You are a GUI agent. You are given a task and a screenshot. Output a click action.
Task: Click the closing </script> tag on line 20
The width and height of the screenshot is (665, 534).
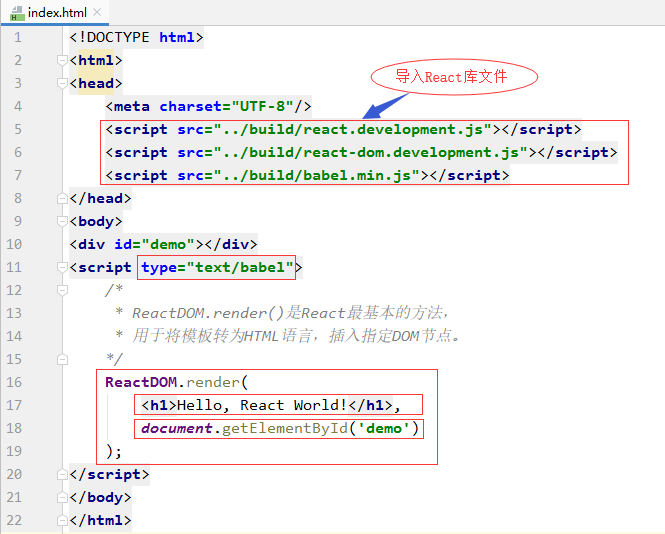[x=109, y=474]
